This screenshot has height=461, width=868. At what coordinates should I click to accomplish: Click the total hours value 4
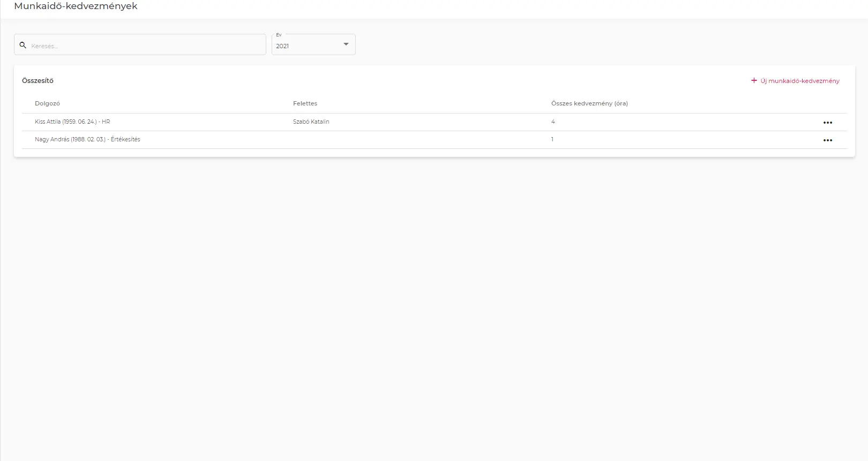click(x=553, y=122)
